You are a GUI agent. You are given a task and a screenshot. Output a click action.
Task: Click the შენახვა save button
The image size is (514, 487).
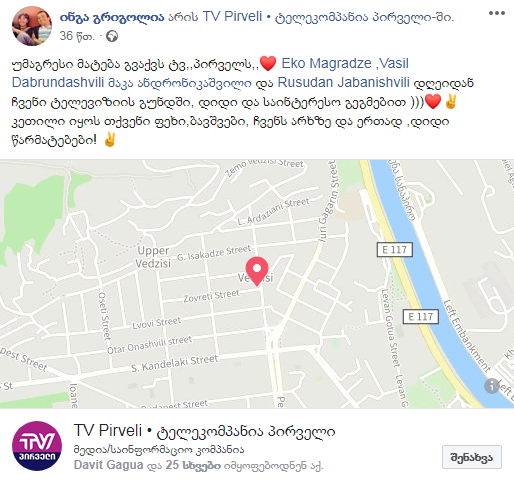(472, 457)
